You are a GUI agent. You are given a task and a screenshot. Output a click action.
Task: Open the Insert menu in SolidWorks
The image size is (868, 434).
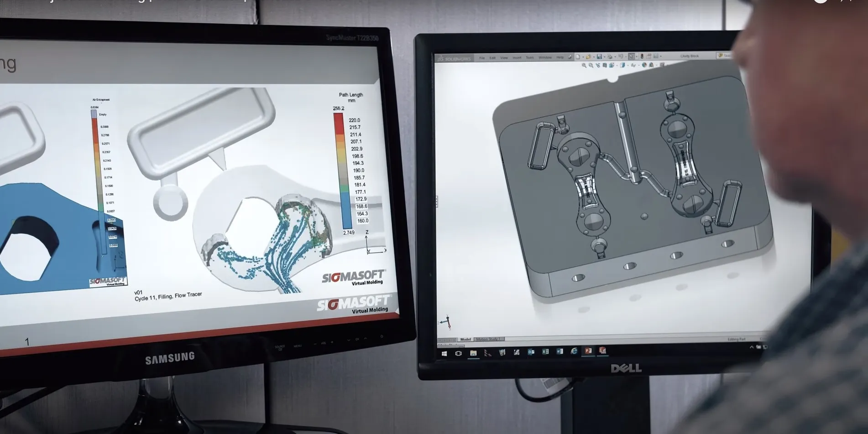click(x=517, y=58)
